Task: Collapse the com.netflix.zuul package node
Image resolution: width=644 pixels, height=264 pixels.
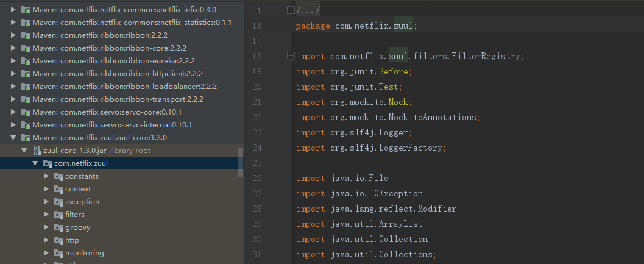Action: (35, 163)
